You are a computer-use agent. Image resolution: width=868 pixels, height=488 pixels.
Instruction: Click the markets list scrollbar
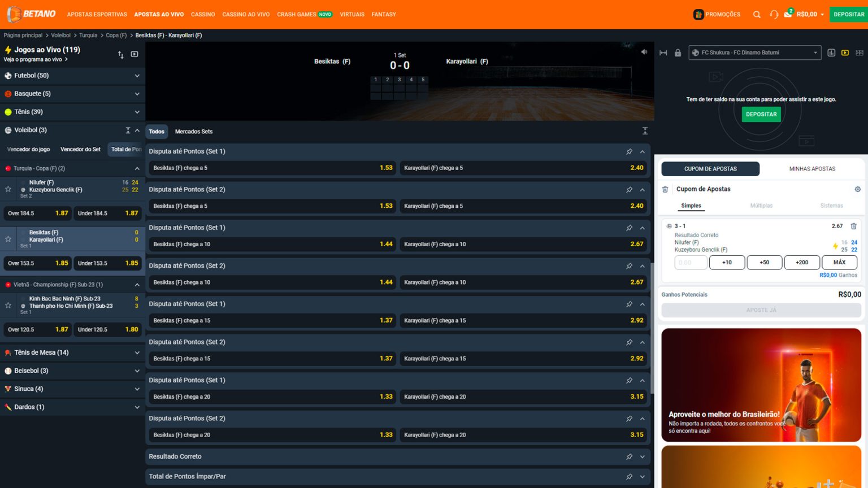click(652, 328)
